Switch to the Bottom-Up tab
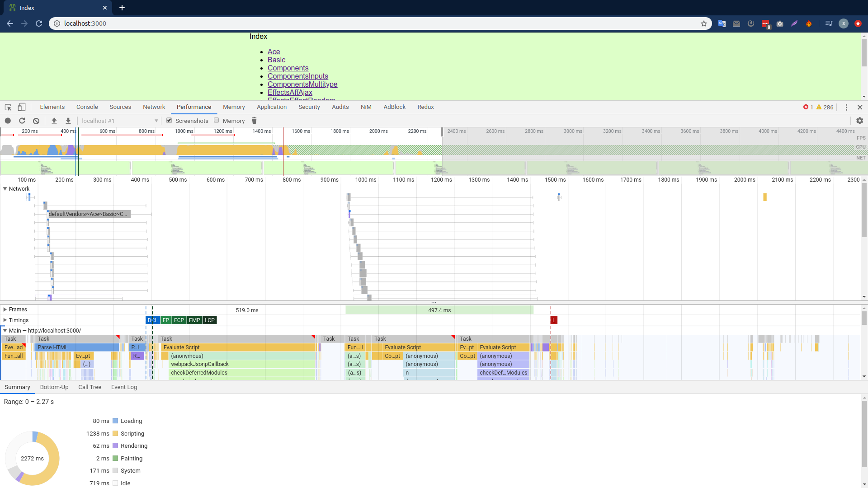Viewport: 868px width, 488px height. 54,387
